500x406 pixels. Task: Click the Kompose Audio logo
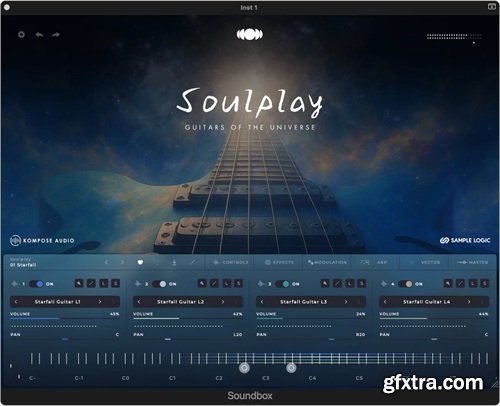coord(42,240)
